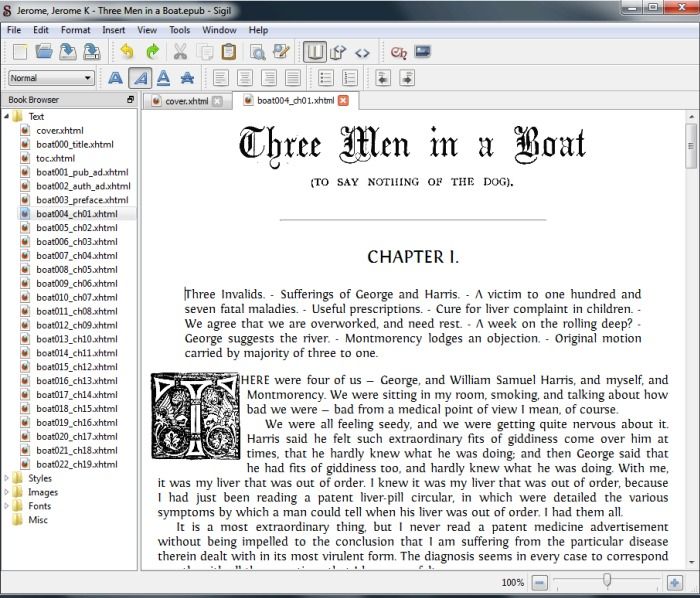Undock the Book Browser panel
700x598 pixels.
(130, 100)
